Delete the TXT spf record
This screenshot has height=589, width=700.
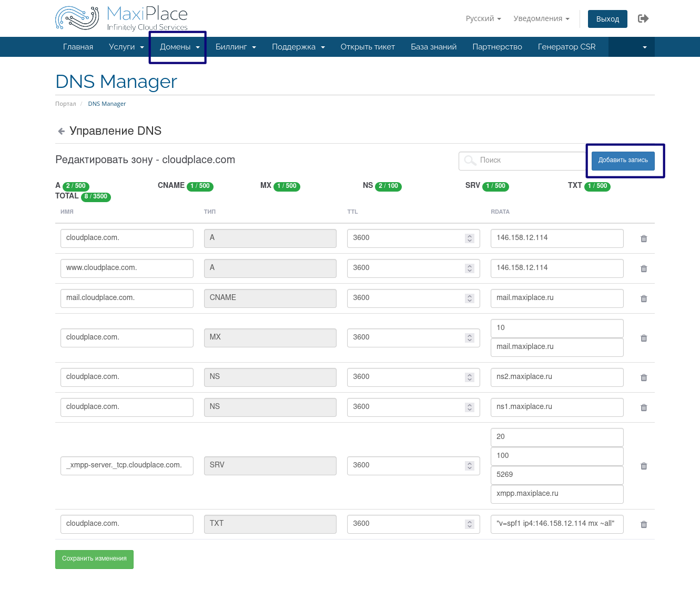[644, 524]
